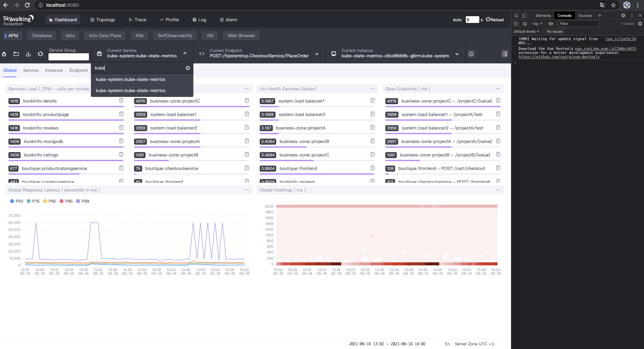The width and height of the screenshot is (644, 349).
Task: Toggle P95 series in latency legend
Action: (x=66, y=201)
